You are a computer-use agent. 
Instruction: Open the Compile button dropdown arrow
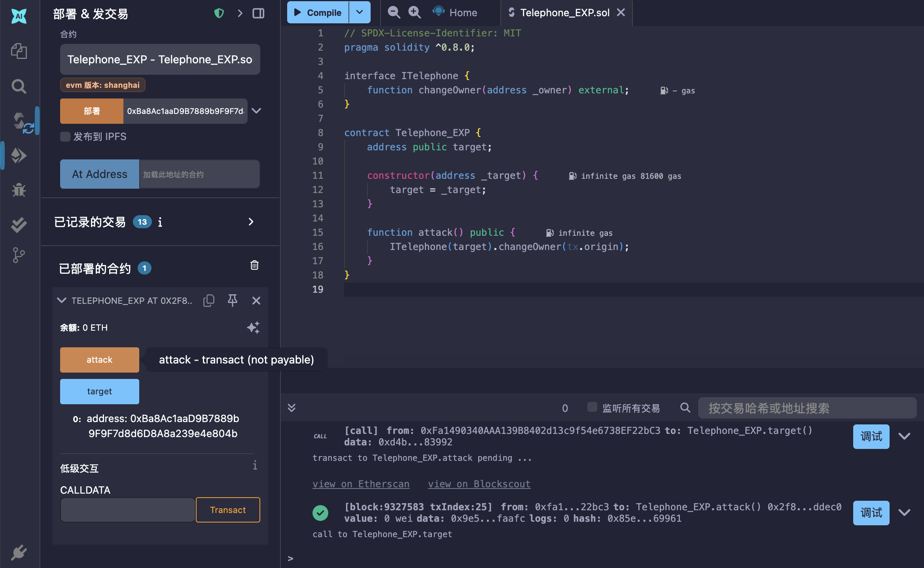click(x=359, y=12)
